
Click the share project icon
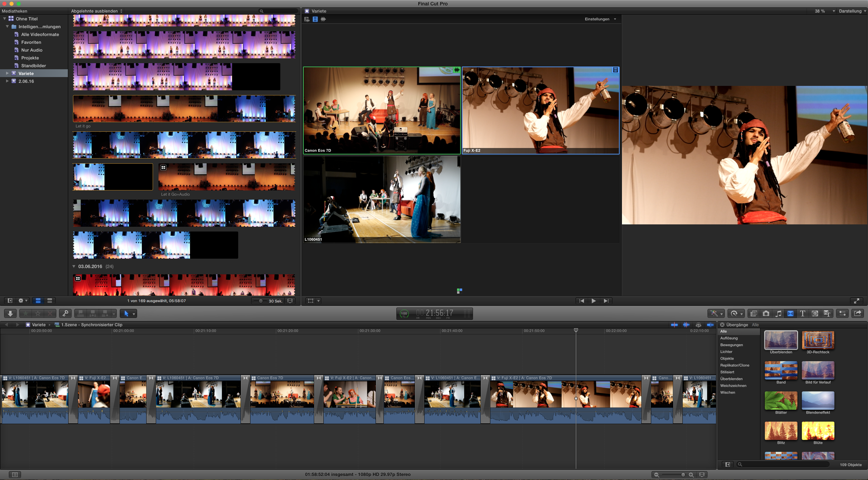857,314
